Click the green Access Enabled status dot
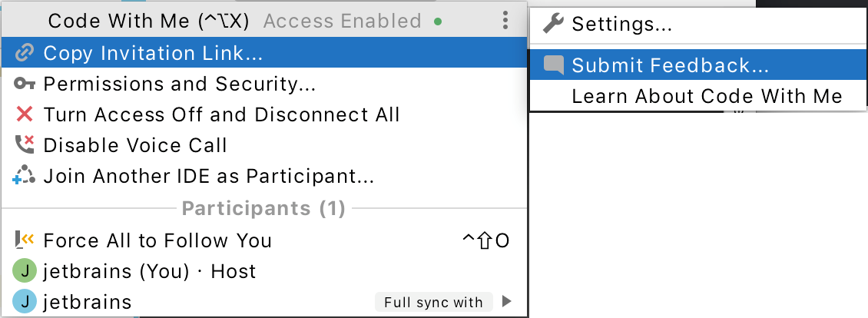The width and height of the screenshot is (868, 318). 438,22
